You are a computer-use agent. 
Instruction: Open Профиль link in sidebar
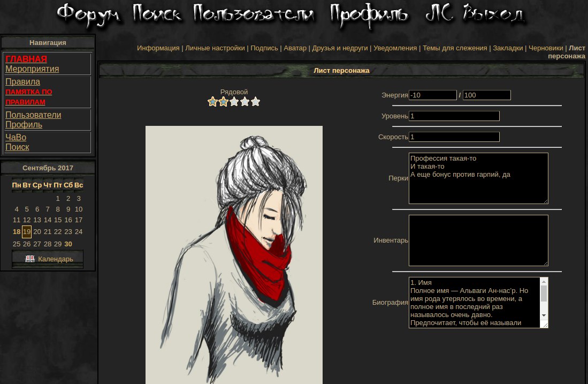pyautogui.click(x=24, y=125)
